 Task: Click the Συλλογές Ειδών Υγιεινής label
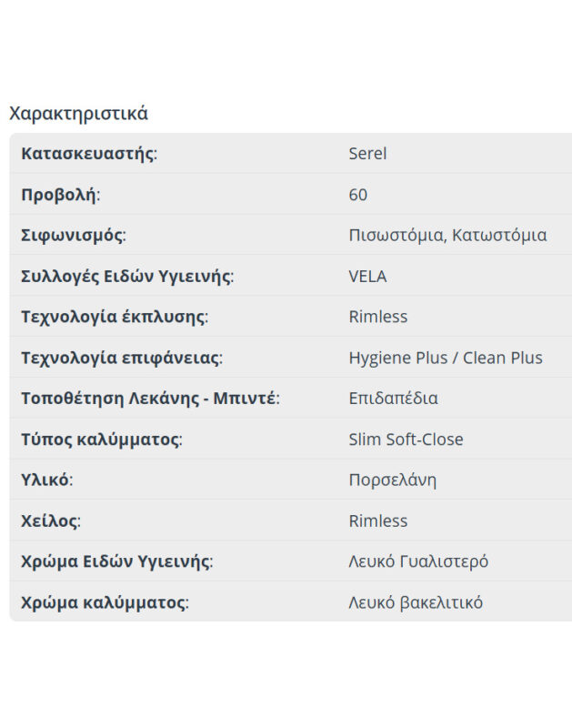126,276
